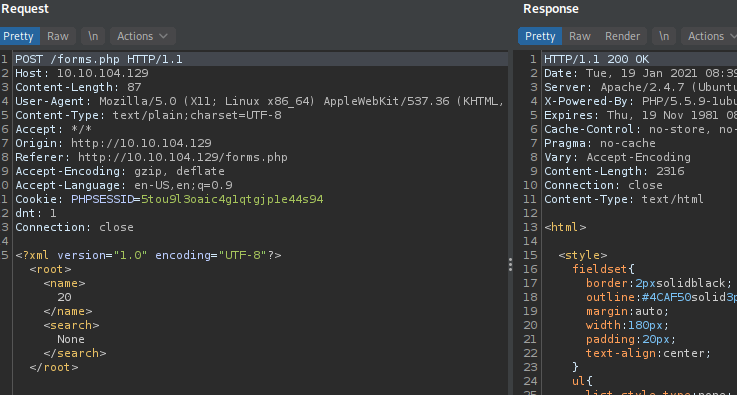Click the search value None in XML
The width and height of the screenshot is (737, 395).
point(71,339)
